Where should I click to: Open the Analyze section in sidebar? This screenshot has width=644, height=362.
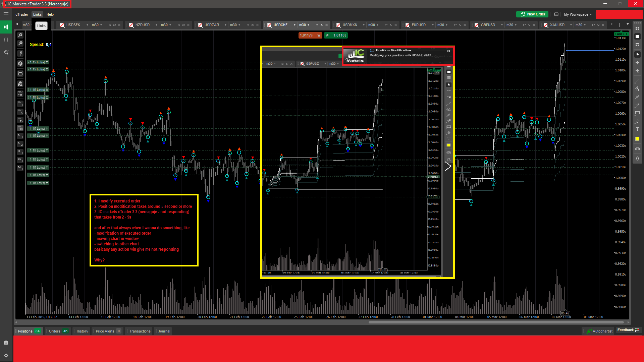6,52
